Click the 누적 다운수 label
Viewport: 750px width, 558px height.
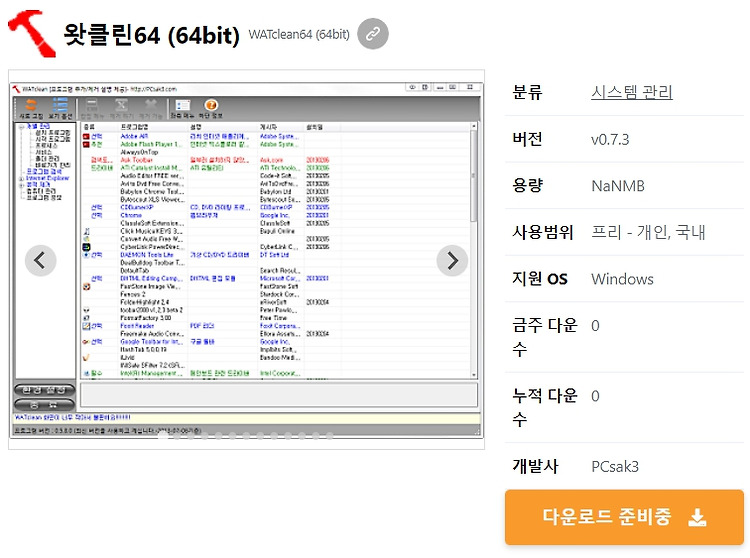545,407
